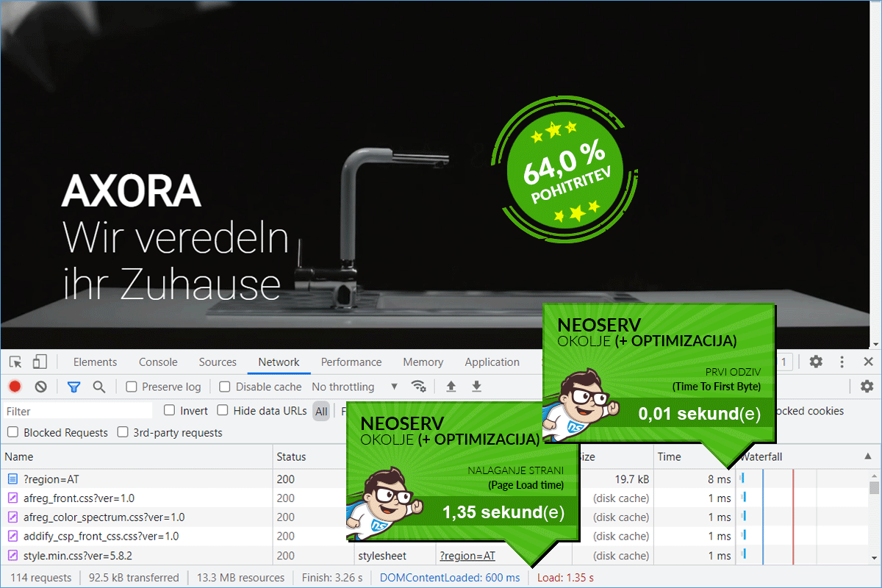Click the 8 ms time cell
882x588 pixels.
[720, 479]
